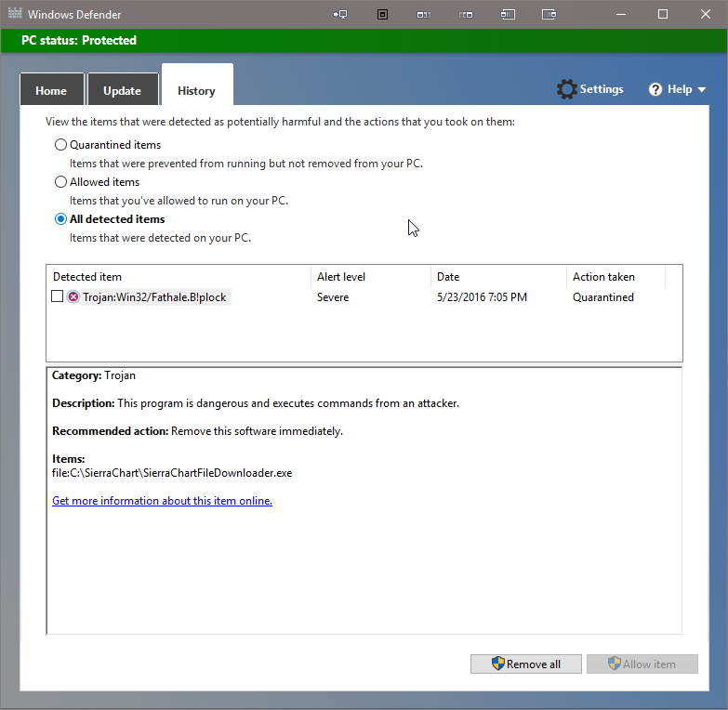Image resolution: width=728 pixels, height=710 pixels.
Task: Click the move-window-to-left-desktop title bar icon
Action: point(423,15)
